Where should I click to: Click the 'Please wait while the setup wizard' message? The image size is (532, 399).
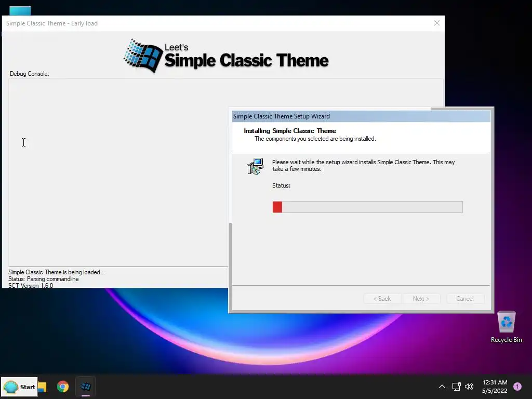pos(363,166)
